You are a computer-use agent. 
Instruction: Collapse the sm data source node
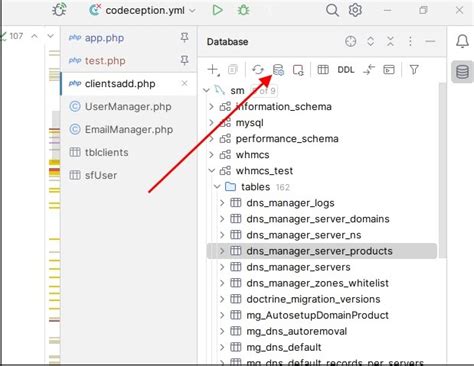pos(206,90)
